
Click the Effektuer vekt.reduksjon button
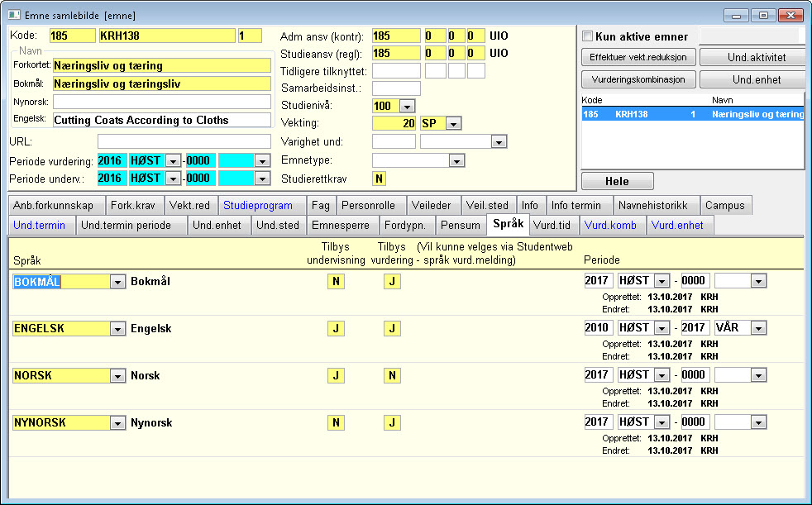[x=638, y=57]
